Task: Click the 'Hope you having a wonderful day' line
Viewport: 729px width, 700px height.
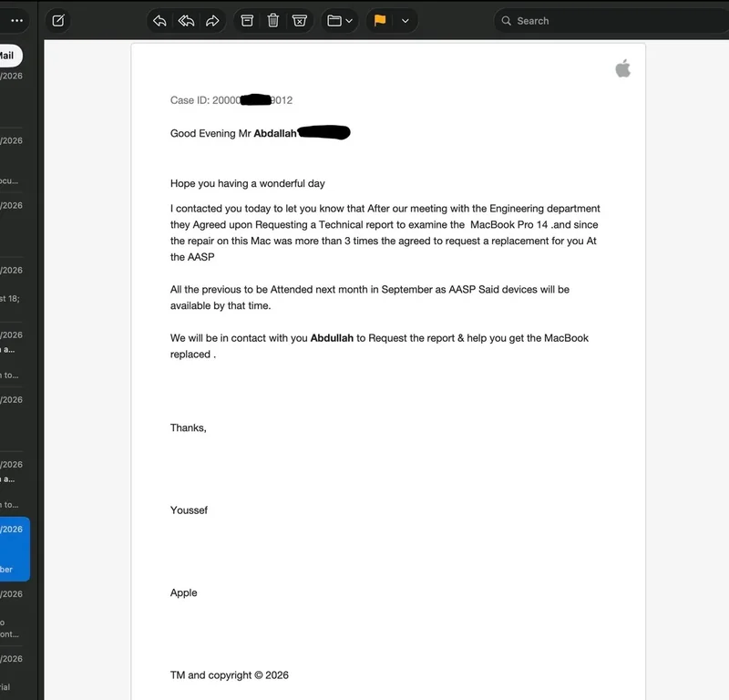Action: [247, 183]
